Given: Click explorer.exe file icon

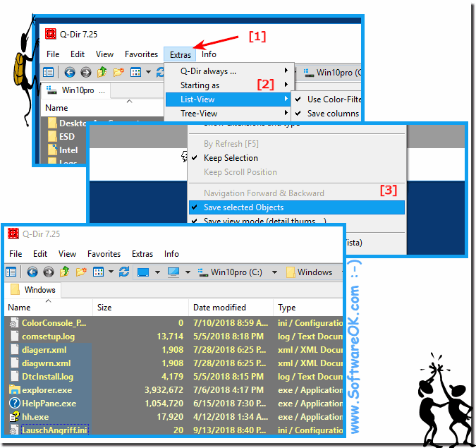Looking at the screenshot, I should [15, 389].
